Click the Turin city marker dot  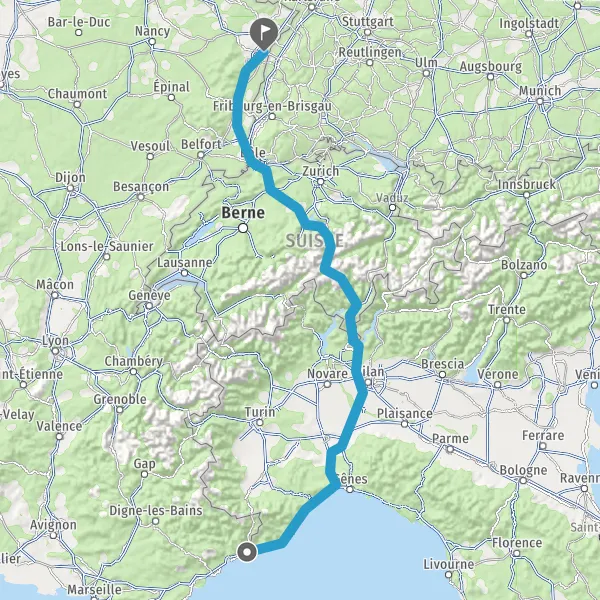click(x=260, y=422)
